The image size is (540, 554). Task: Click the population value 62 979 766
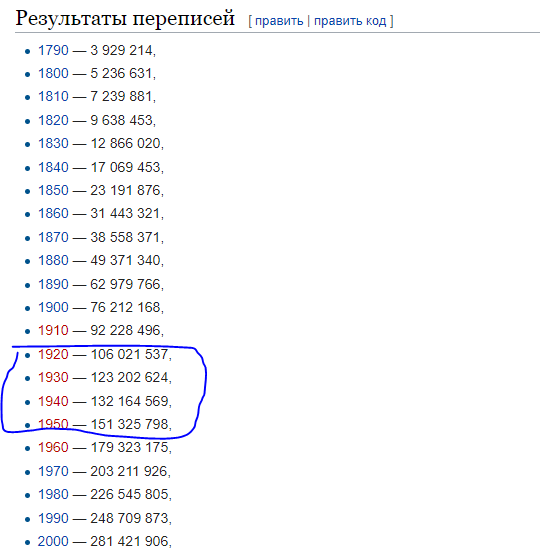[x=125, y=284]
